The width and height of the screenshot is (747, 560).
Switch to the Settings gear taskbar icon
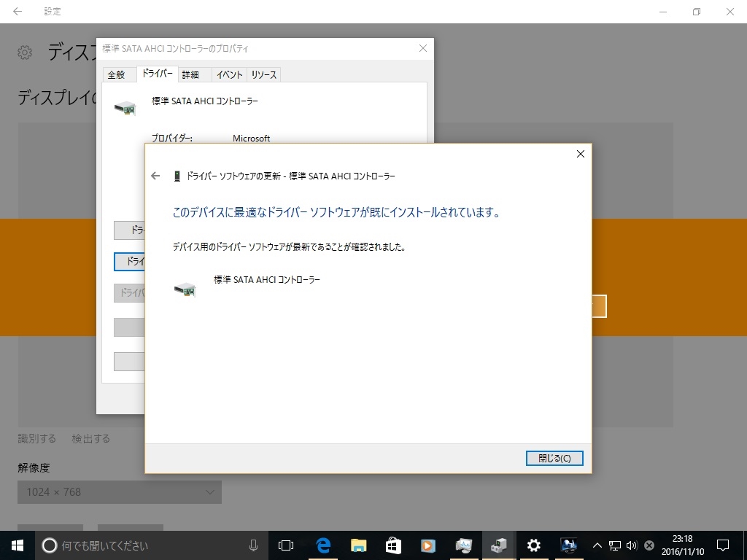coord(533,545)
